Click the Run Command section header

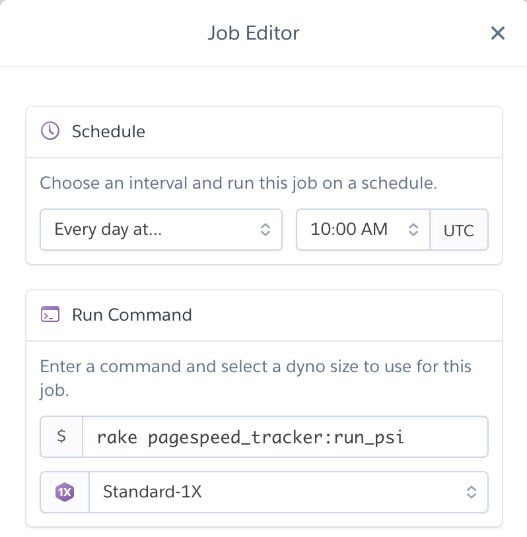[132, 315]
